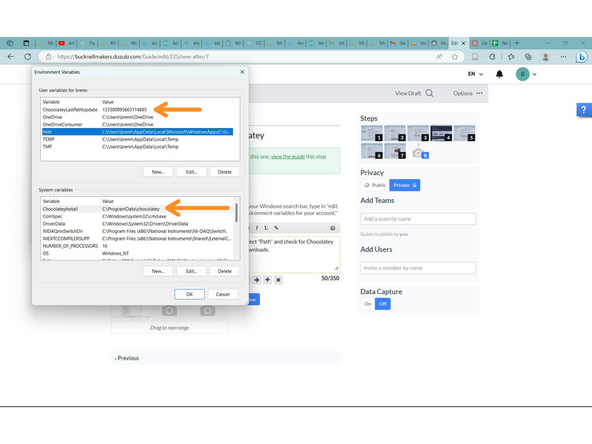Click Edit under User variables
The height and width of the screenshot is (444, 592).
[191, 172]
